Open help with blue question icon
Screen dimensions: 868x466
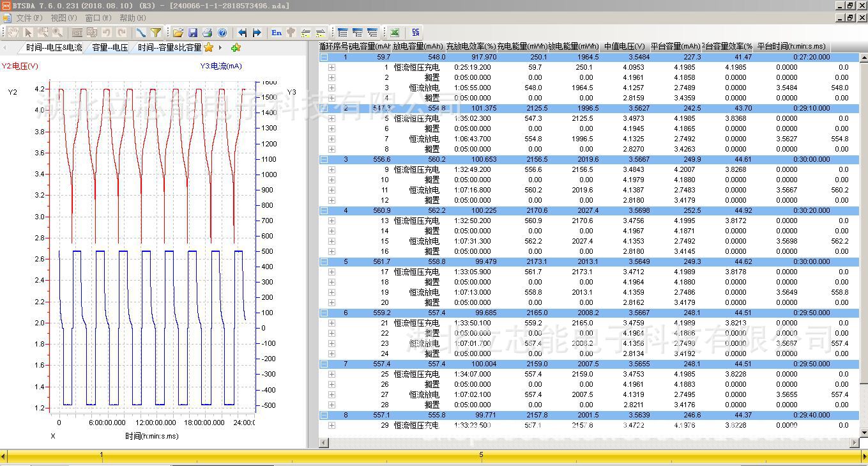[x=222, y=32]
